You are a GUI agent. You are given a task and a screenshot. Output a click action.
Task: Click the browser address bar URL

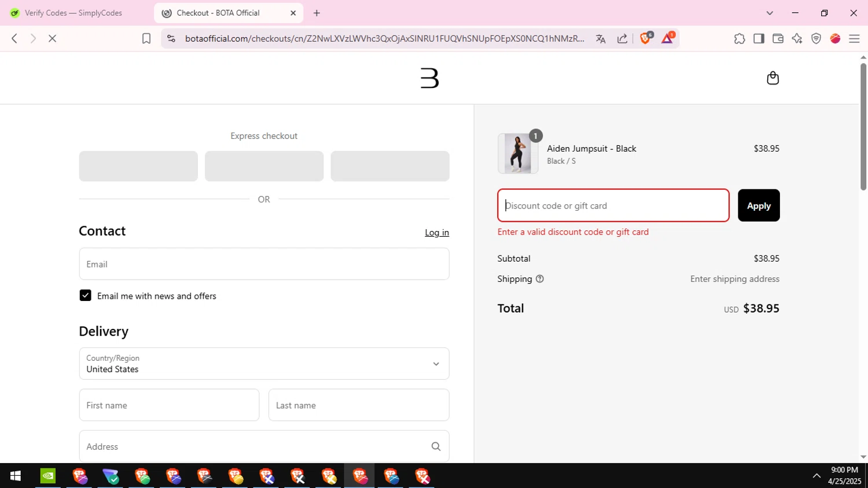pyautogui.click(x=385, y=39)
